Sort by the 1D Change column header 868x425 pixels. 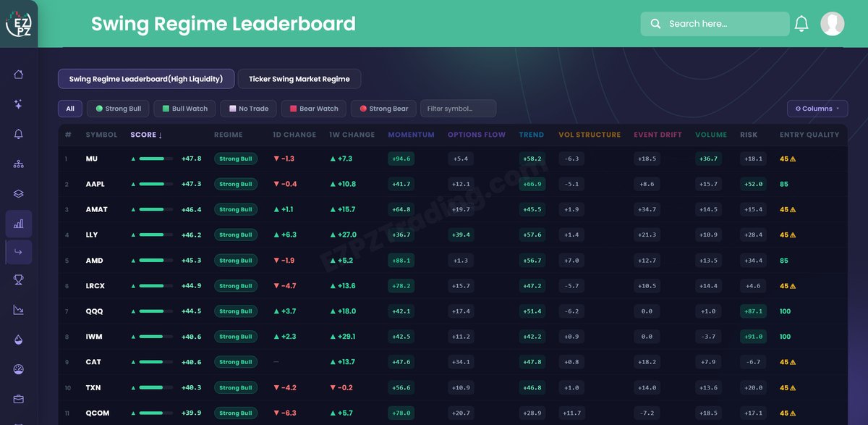point(294,135)
